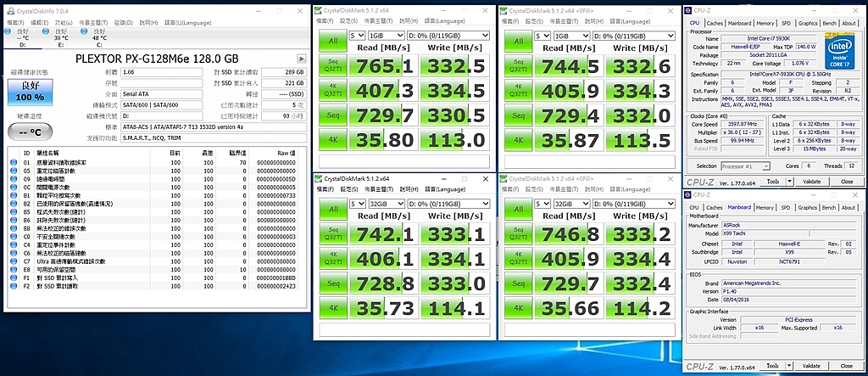Click S.M.A.R.T., NCQ, TRIM features field
The image size is (868, 376).
point(213,138)
